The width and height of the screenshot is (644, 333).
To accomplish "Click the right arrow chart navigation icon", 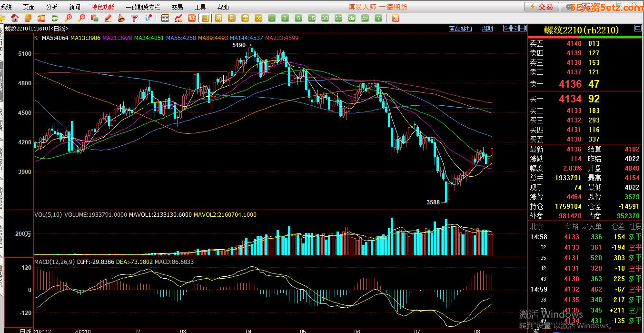I will click(x=515, y=28).
